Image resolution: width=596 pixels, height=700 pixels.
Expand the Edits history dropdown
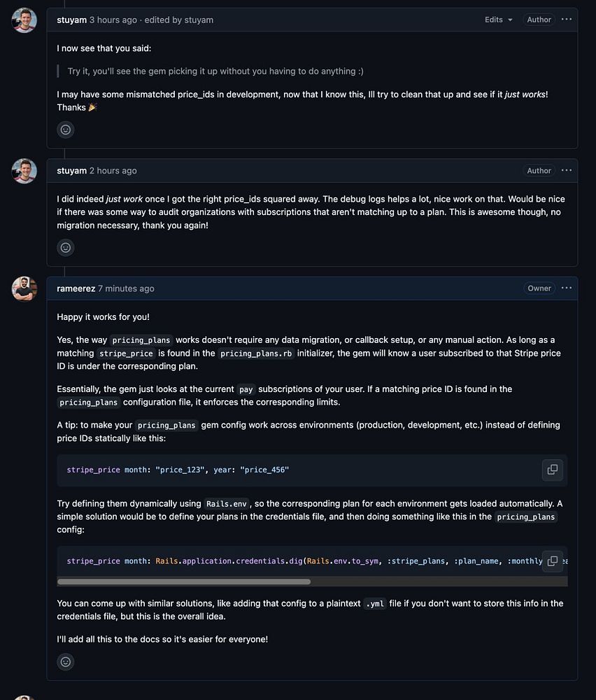pos(499,20)
